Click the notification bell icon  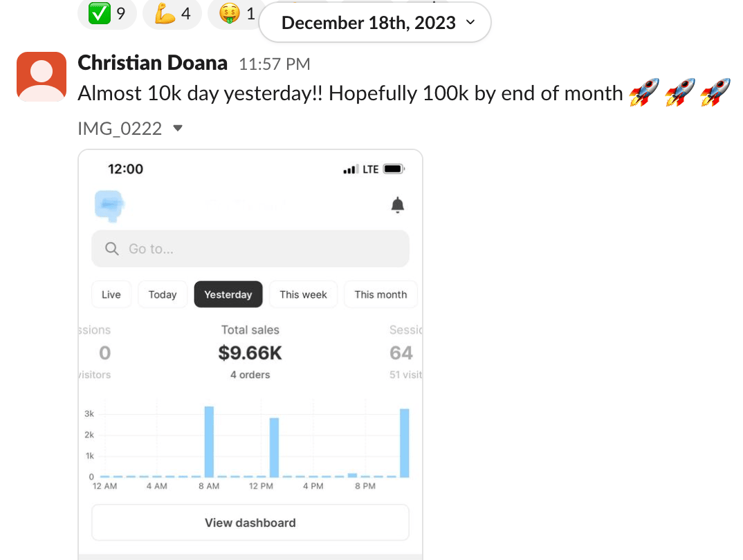pyautogui.click(x=397, y=205)
